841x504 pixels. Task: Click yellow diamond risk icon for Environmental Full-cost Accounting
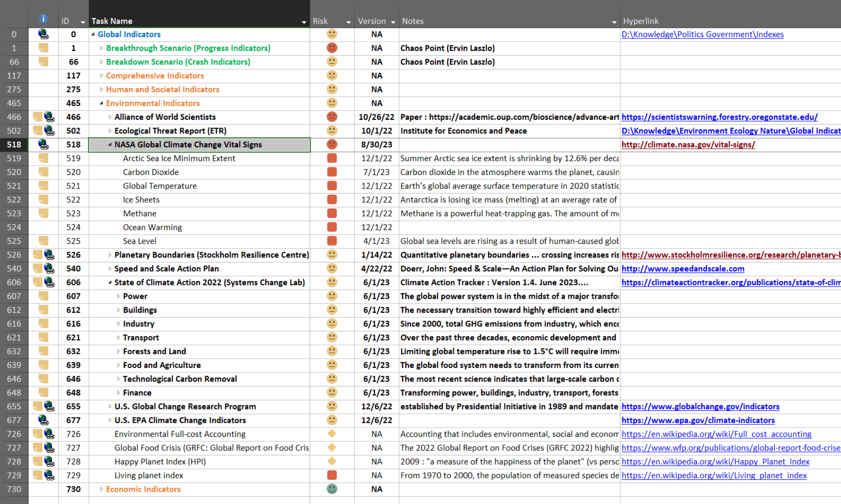(332, 433)
